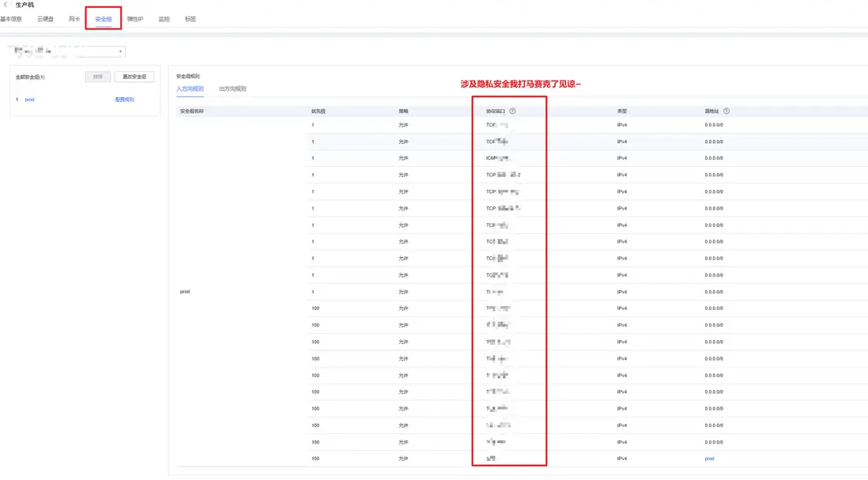
Task: Click the 策略 column header
Action: 403,111
